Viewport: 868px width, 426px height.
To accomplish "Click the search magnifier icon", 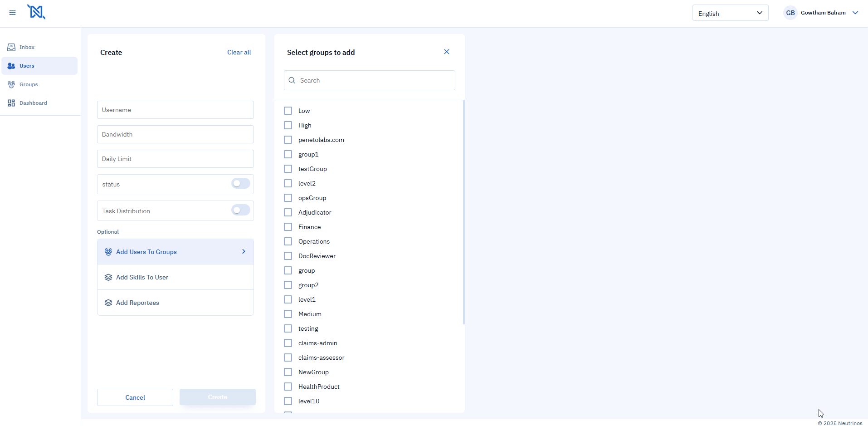I will (x=292, y=80).
